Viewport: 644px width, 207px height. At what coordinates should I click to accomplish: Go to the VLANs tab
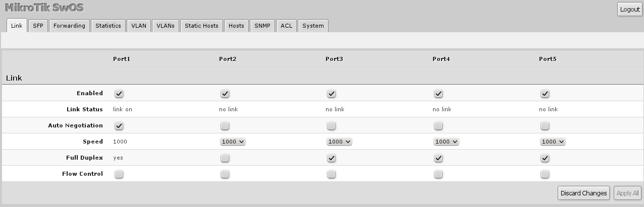click(165, 26)
